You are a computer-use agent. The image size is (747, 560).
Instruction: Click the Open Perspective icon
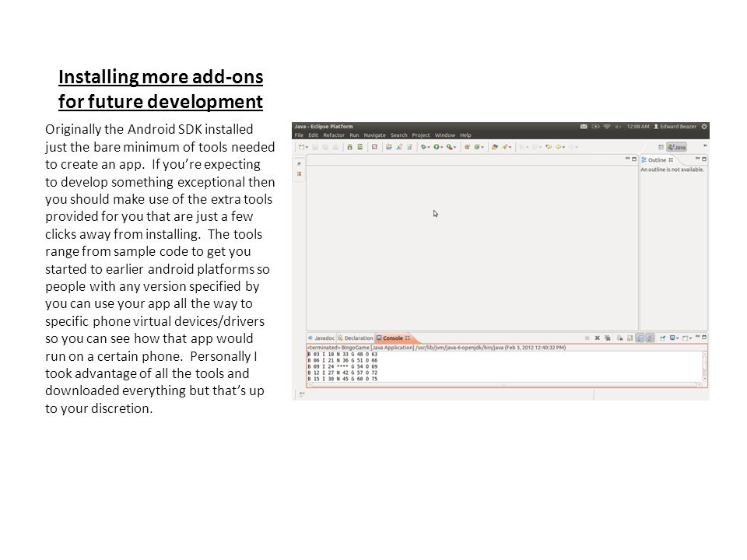click(661, 147)
